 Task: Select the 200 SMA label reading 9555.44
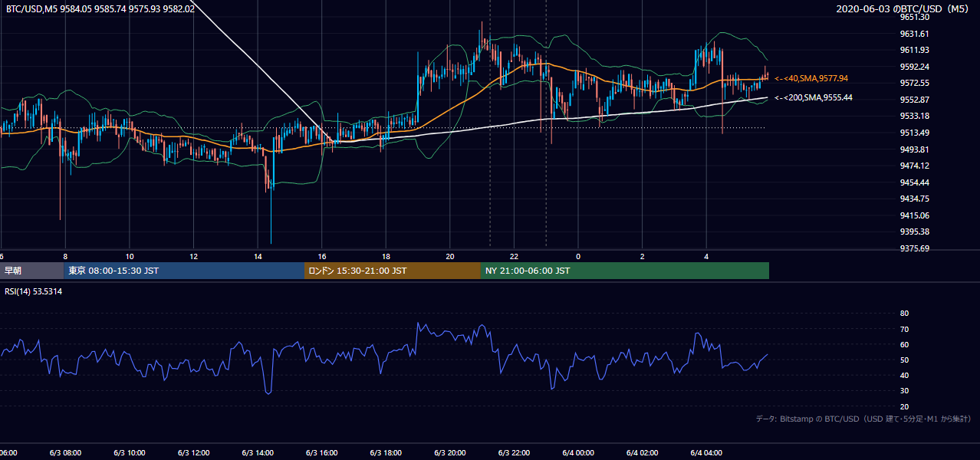pyautogui.click(x=814, y=97)
